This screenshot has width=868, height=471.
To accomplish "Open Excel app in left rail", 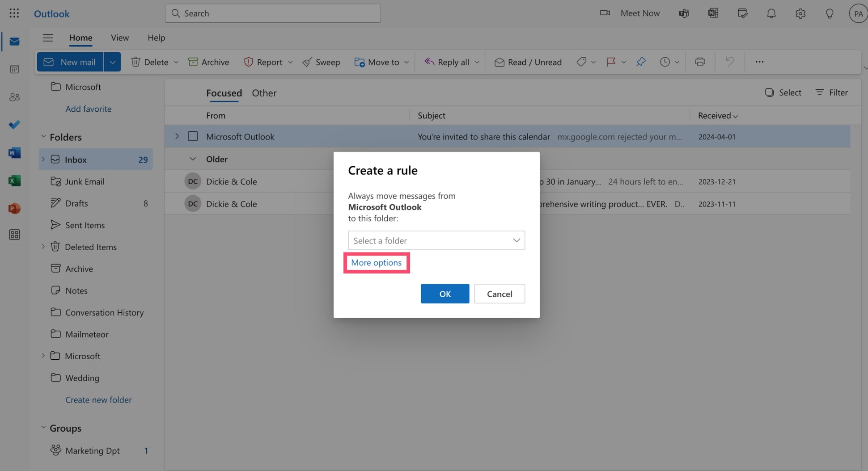I will (14, 181).
